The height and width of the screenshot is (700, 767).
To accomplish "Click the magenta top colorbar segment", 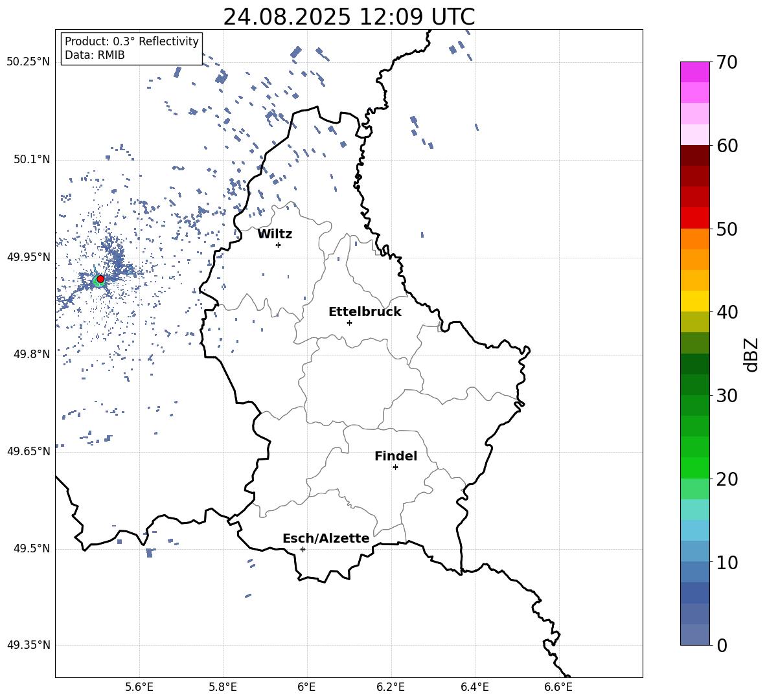I will coord(695,73).
